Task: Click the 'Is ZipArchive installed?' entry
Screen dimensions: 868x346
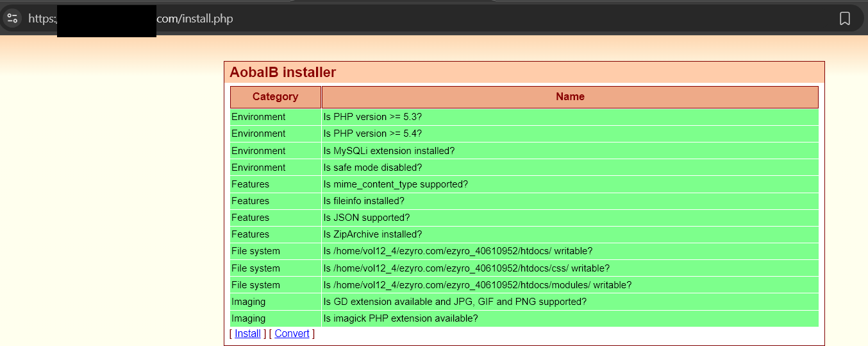Action: coord(372,234)
